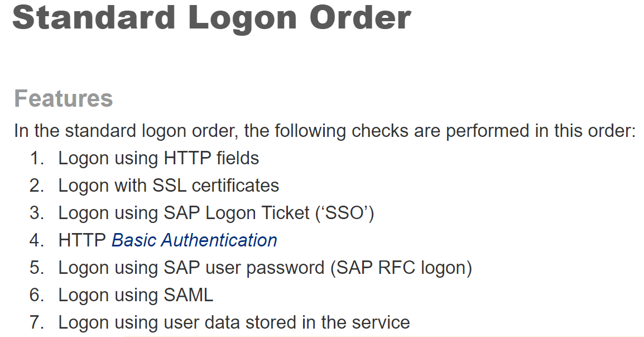Click list number 1 marker
Viewport: 644px width, 337px height.
tap(37, 158)
